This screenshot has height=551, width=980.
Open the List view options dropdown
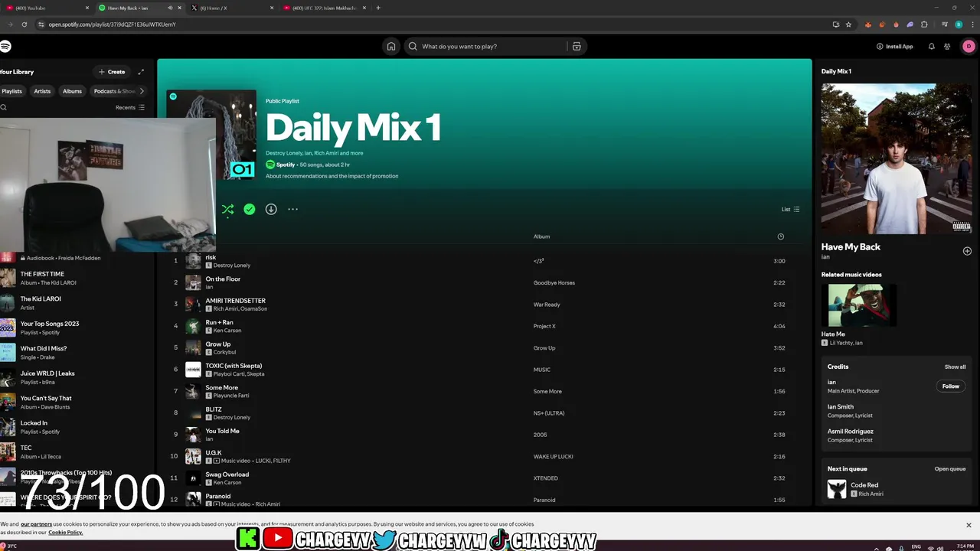(x=790, y=209)
